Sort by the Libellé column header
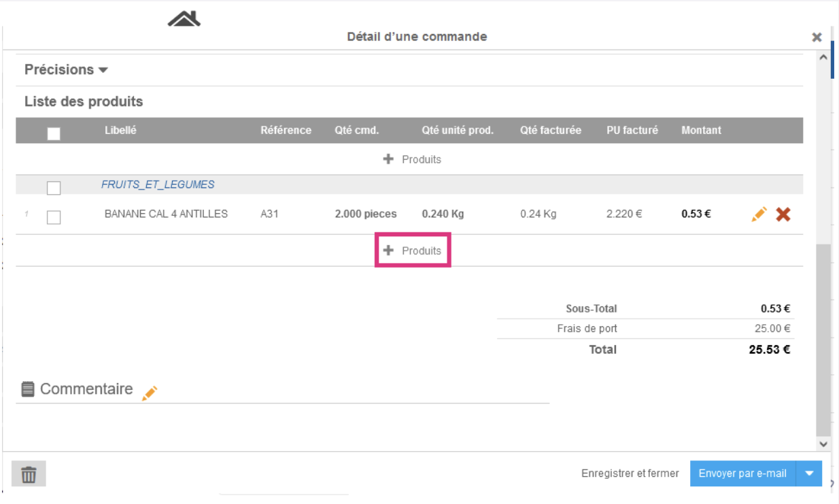Screen dimensions: 839x504 point(120,130)
